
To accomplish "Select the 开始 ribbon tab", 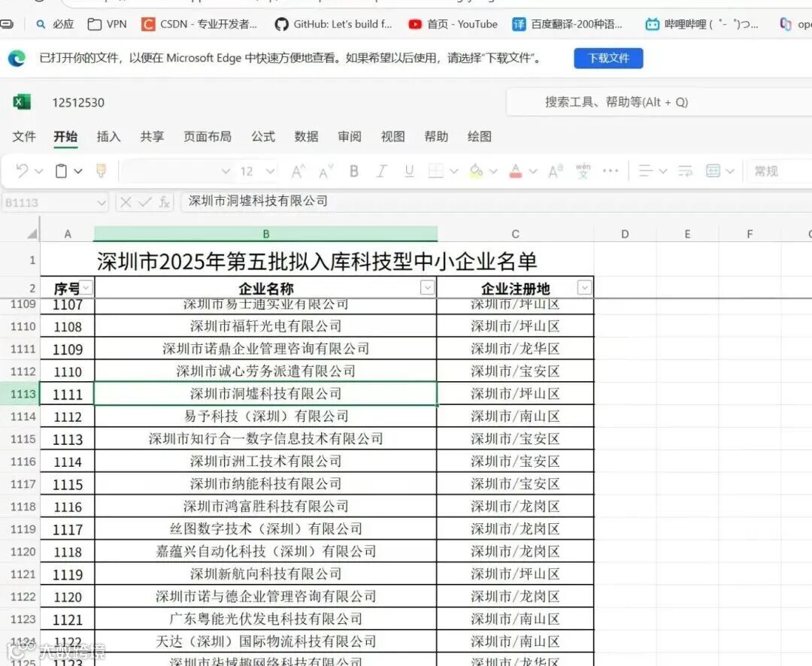I will pos(65,136).
